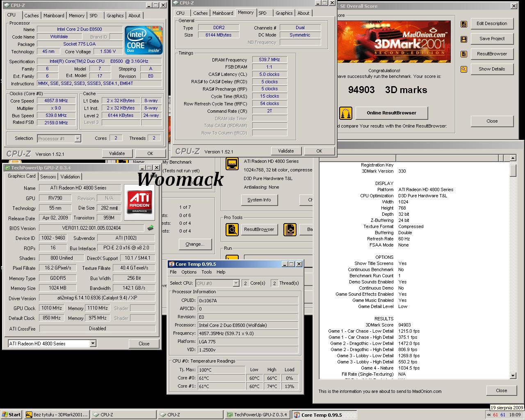
Task: Click Edit Description icon in 3DMark score window
Action: (464, 24)
